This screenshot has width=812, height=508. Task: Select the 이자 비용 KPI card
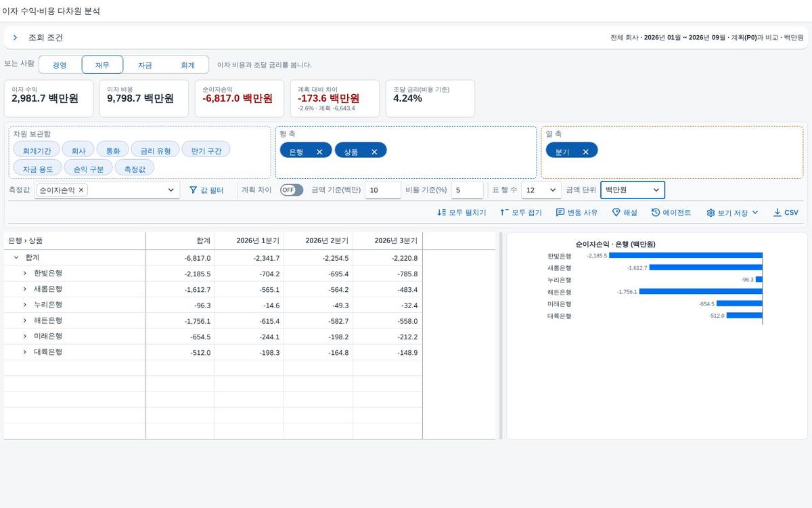click(145, 98)
